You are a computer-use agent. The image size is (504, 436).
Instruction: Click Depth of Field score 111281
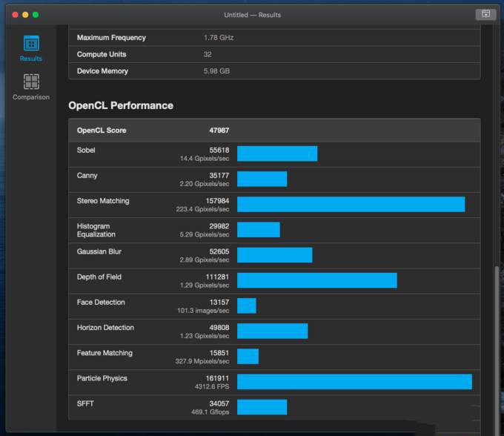click(217, 277)
